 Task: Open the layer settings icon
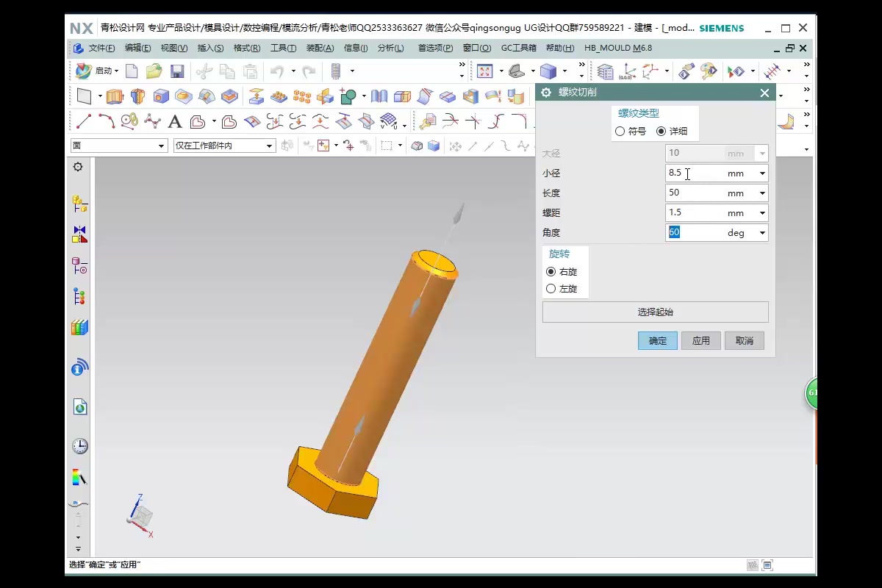[605, 71]
